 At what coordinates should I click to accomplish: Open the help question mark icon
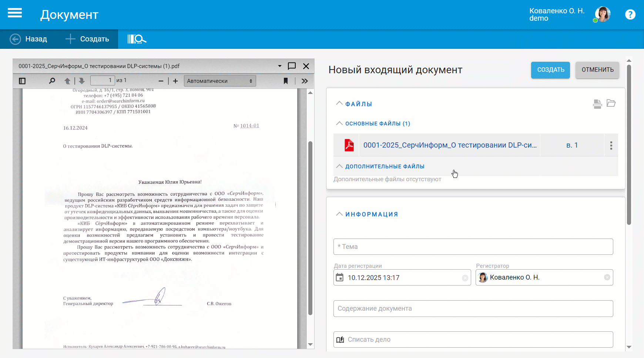tap(630, 14)
